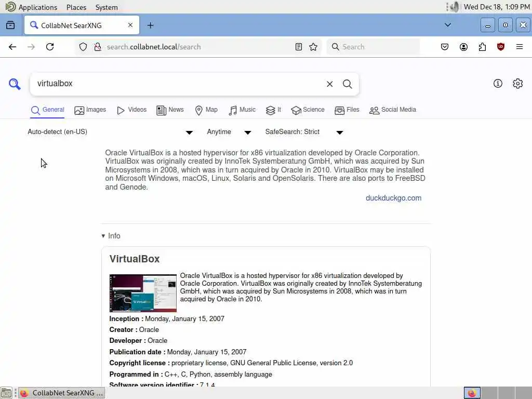This screenshot has width=532, height=399.
Task: Open the Anytime time range dropdown
Action: pos(229,132)
